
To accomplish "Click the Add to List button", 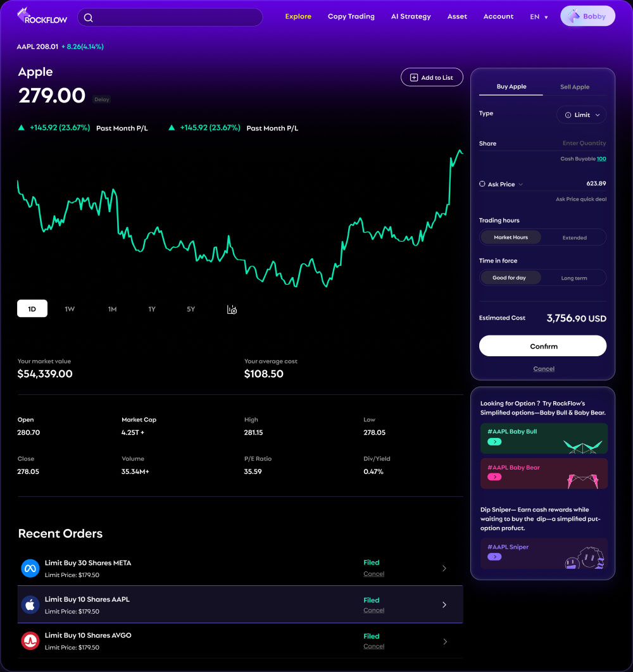I will (432, 77).
